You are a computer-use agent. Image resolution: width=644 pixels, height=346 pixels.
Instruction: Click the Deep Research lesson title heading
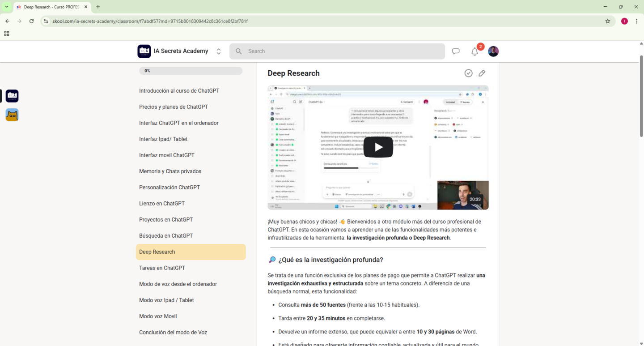point(293,73)
